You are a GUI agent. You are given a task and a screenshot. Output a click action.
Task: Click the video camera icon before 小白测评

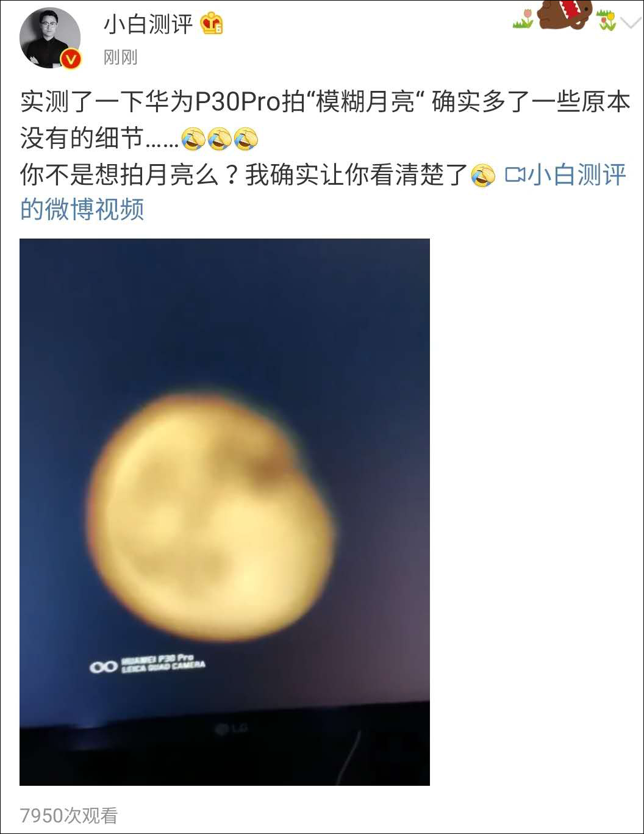[515, 175]
